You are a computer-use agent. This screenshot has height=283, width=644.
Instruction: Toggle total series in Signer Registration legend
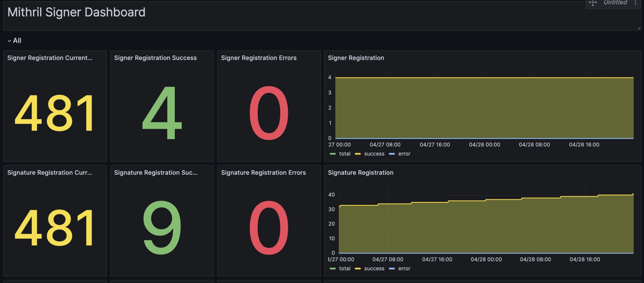point(344,154)
